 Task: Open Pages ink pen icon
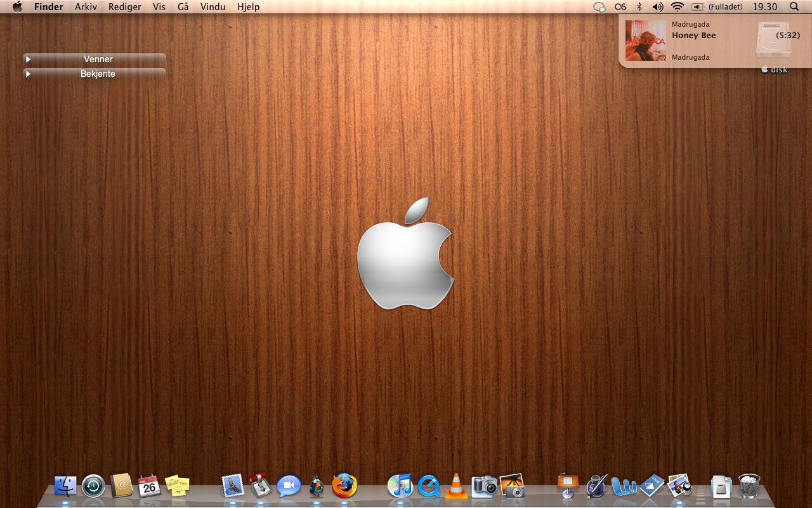coord(596,486)
